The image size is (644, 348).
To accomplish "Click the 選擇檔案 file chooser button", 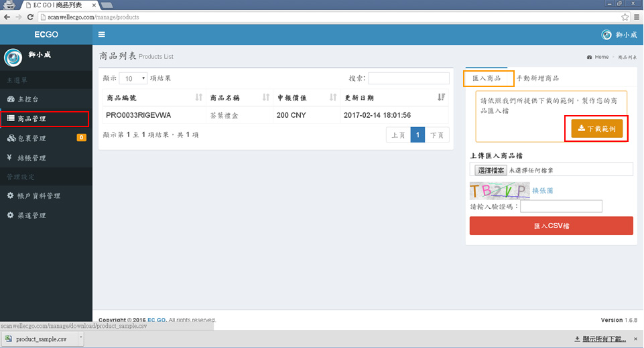I will point(491,171).
